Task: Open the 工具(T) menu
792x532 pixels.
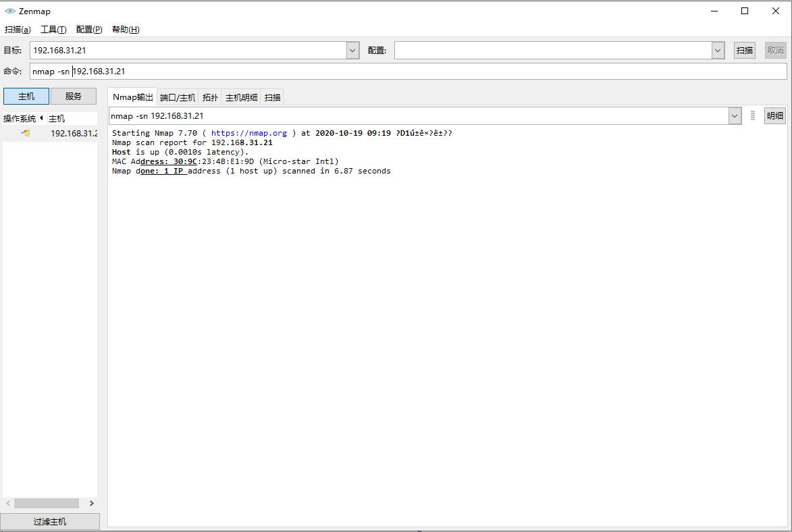Action: coord(53,29)
